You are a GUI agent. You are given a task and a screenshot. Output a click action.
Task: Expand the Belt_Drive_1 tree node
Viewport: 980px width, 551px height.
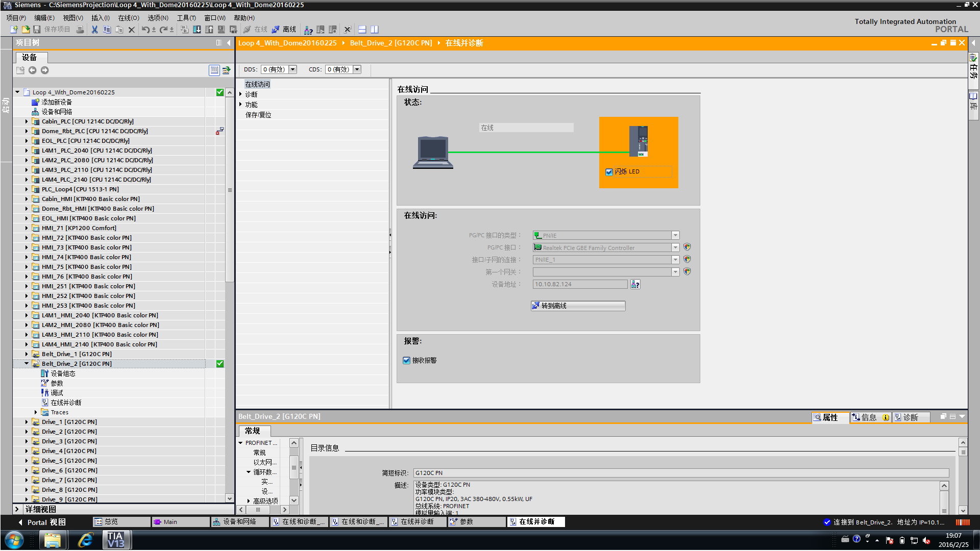[27, 354]
